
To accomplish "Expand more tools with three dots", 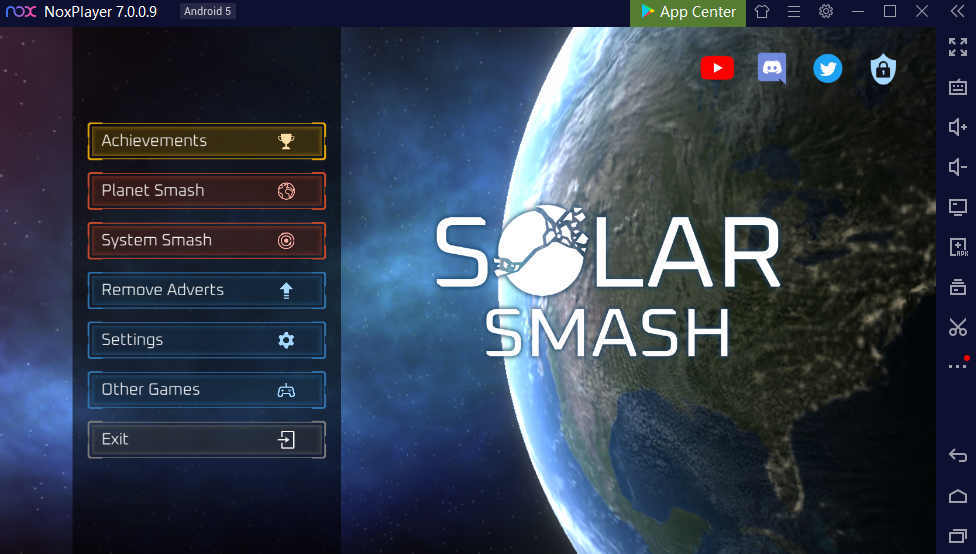I will pyautogui.click(x=957, y=366).
